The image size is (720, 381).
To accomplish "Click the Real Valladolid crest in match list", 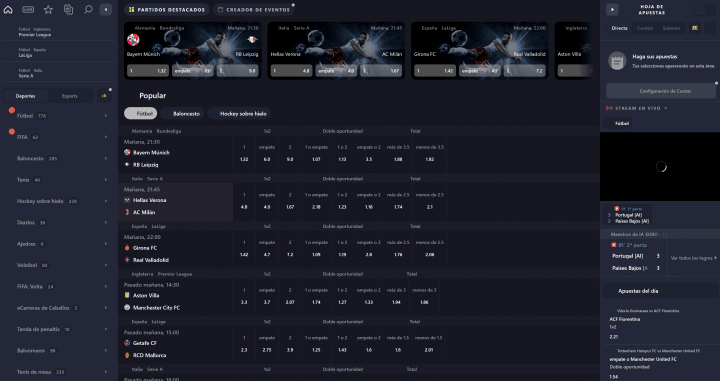I will tap(127, 260).
